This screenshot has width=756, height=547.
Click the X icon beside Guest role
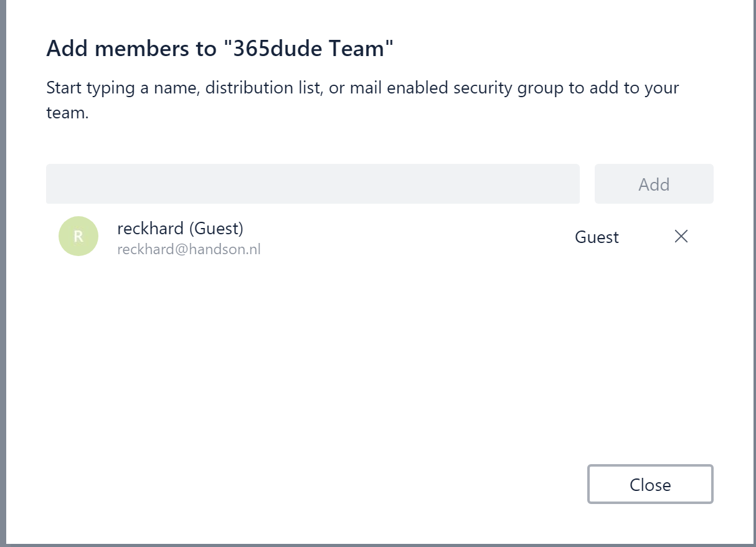pos(681,237)
